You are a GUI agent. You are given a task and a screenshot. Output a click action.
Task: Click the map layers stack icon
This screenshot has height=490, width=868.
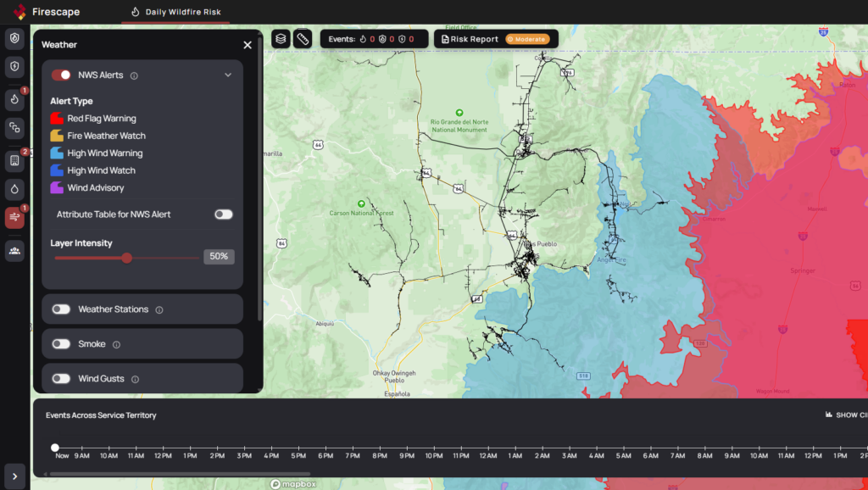point(281,39)
